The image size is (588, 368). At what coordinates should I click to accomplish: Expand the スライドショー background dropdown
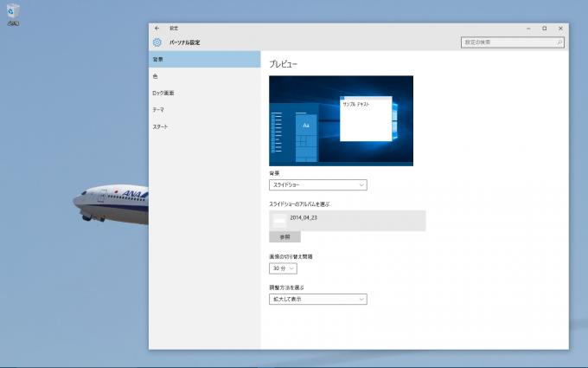pyautogui.click(x=318, y=184)
